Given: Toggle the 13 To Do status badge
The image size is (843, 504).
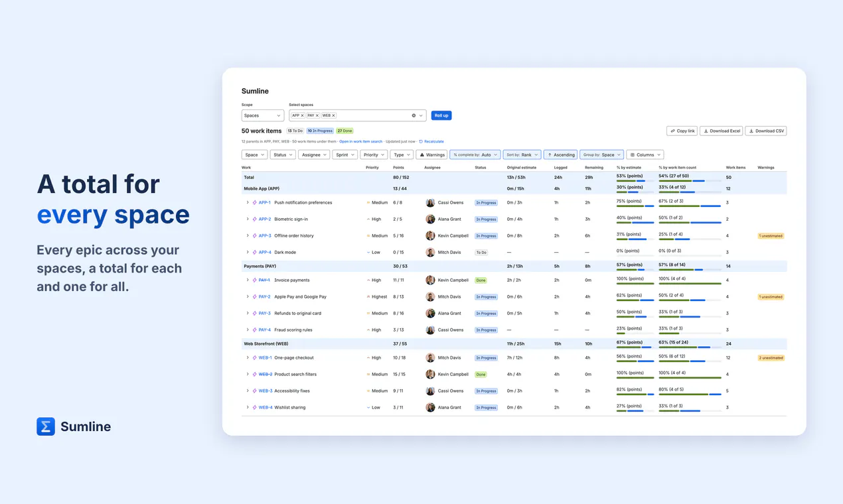Looking at the screenshot, I should [x=295, y=131].
